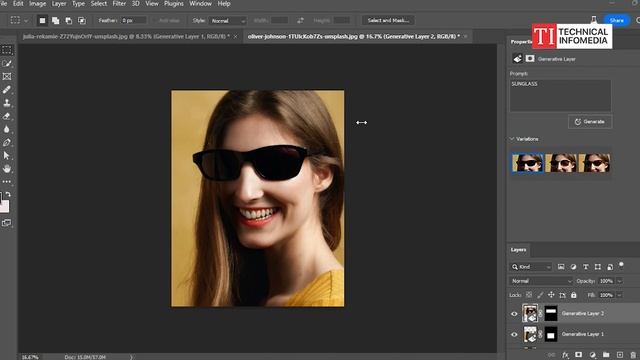Click the Select and Mask button
This screenshot has height=360, width=640.
click(388, 20)
